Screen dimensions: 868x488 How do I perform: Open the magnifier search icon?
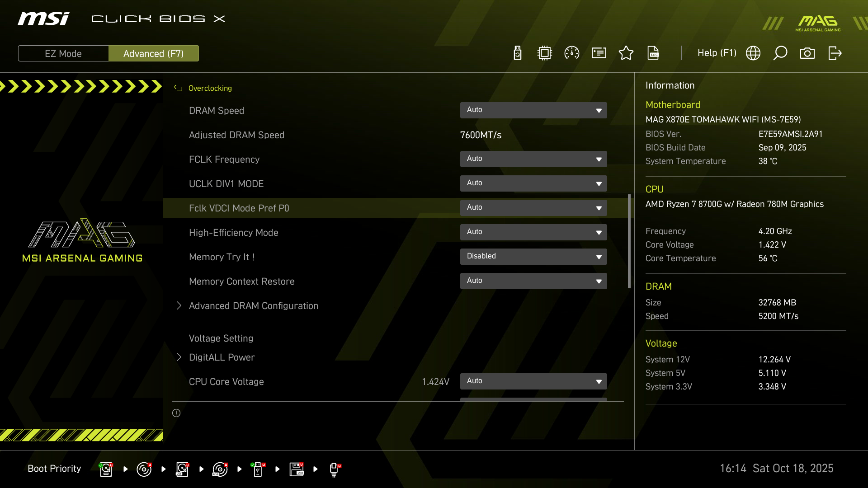[x=780, y=53]
